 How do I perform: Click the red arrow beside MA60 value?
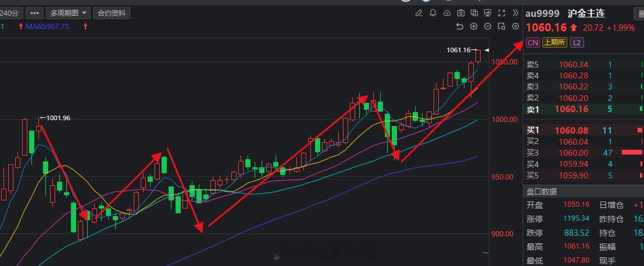85,27
